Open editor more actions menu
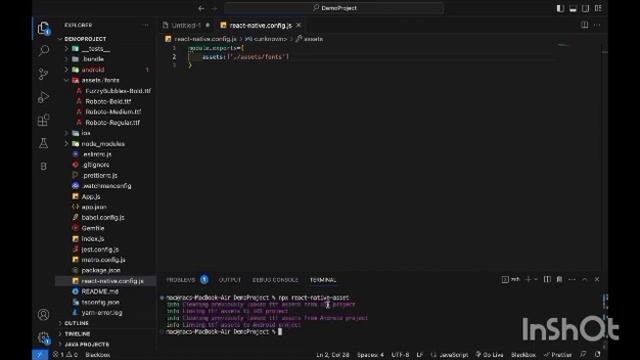Viewport: 640px width, 360px height. click(597, 25)
